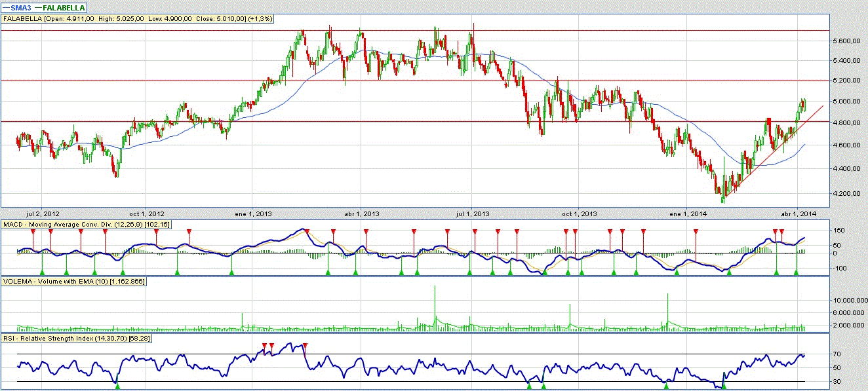Click the SMA3 legend entry

pyautogui.click(x=16, y=7)
